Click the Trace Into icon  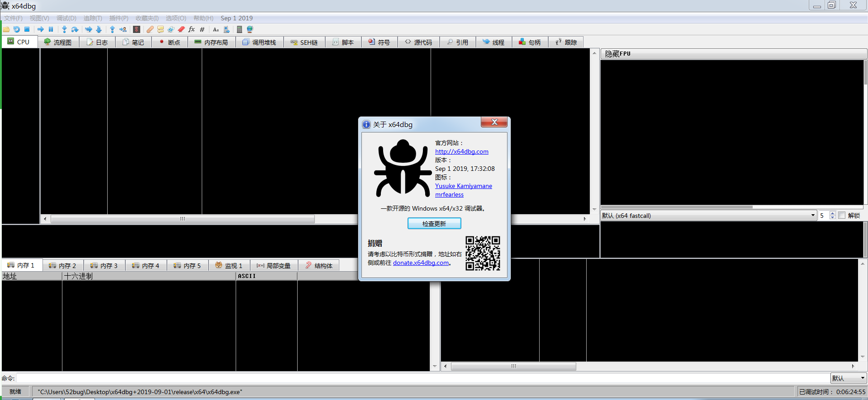89,29
